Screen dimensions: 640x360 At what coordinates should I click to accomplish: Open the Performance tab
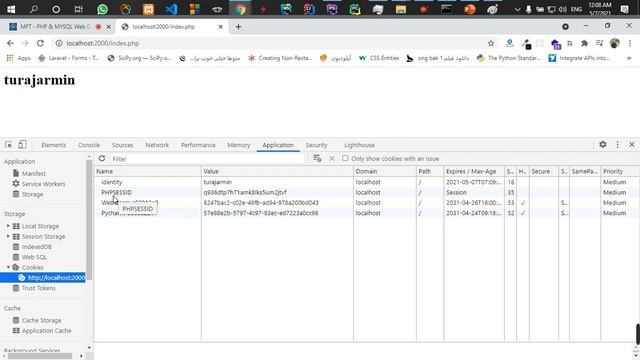click(198, 145)
